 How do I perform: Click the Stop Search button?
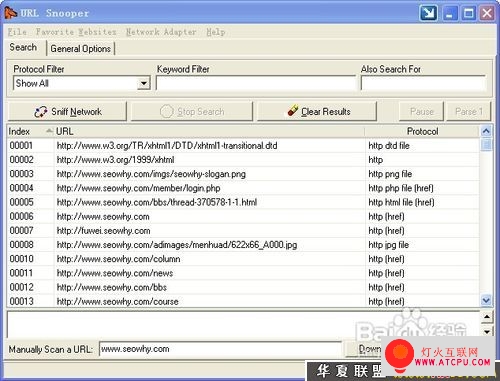point(192,111)
